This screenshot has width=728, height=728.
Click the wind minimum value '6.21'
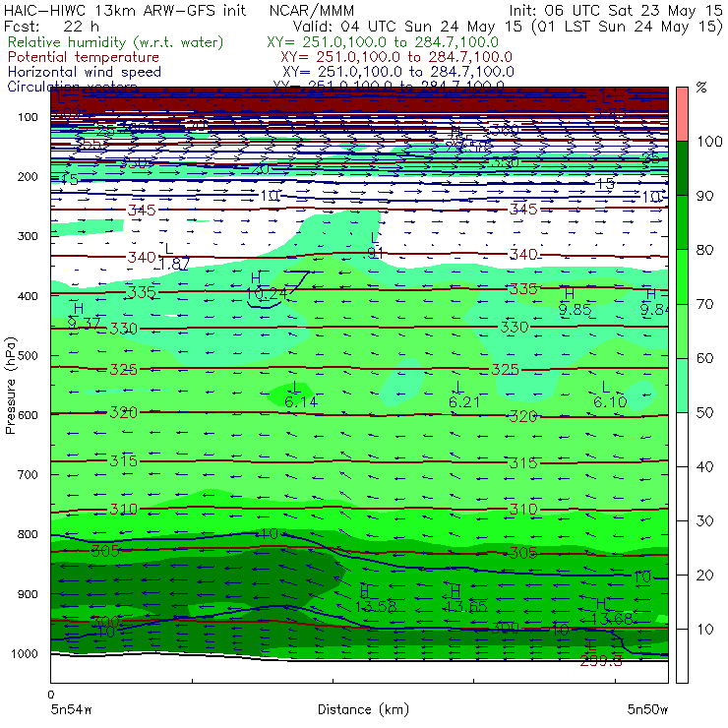click(464, 401)
